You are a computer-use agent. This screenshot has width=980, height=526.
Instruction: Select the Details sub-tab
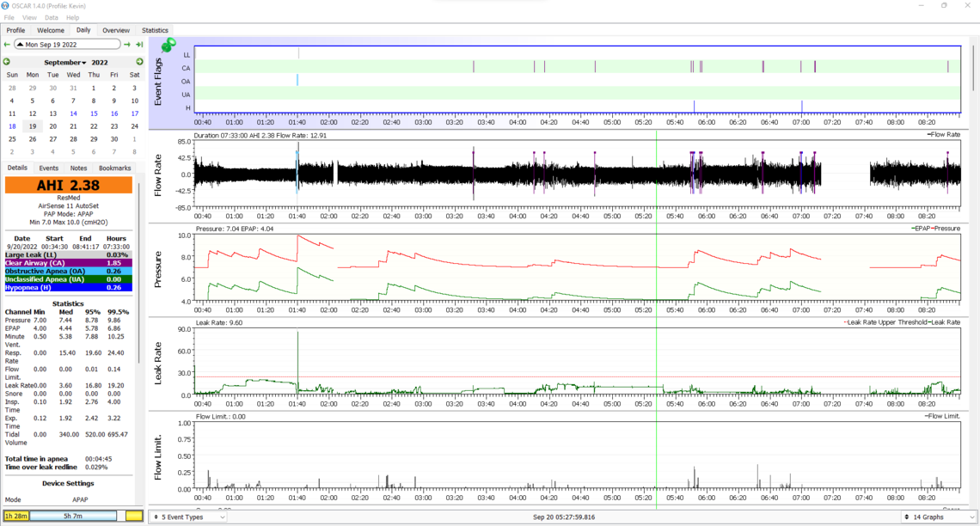pyautogui.click(x=17, y=168)
